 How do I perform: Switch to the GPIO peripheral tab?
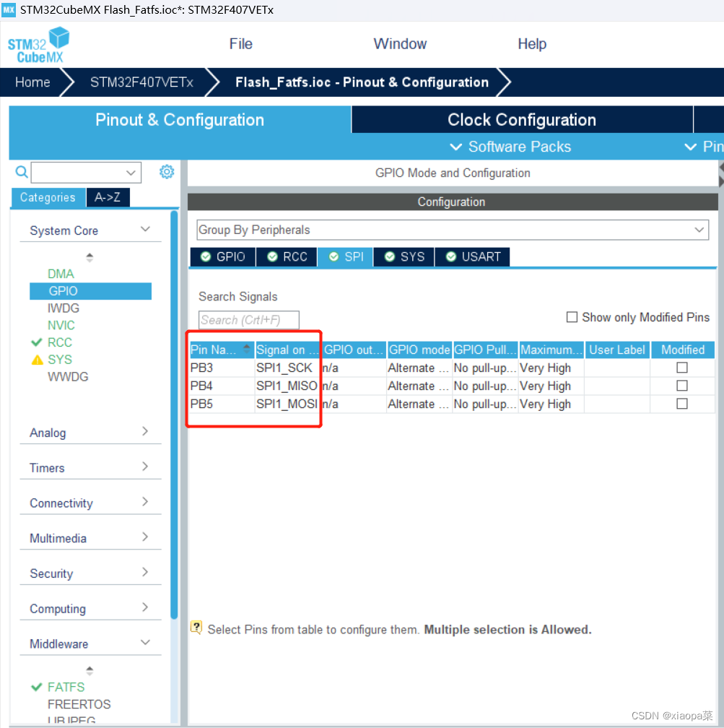pyautogui.click(x=223, y=257)
